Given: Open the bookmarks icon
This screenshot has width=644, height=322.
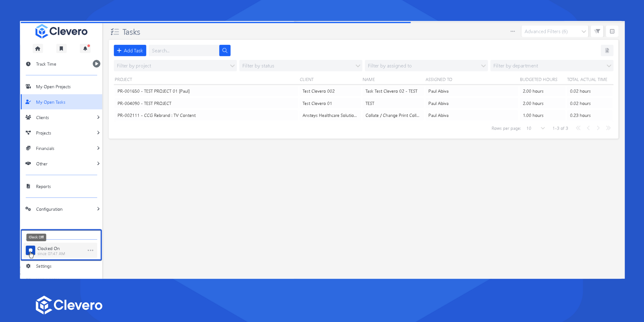Looking at the screenshot, I should coord(61,49).
